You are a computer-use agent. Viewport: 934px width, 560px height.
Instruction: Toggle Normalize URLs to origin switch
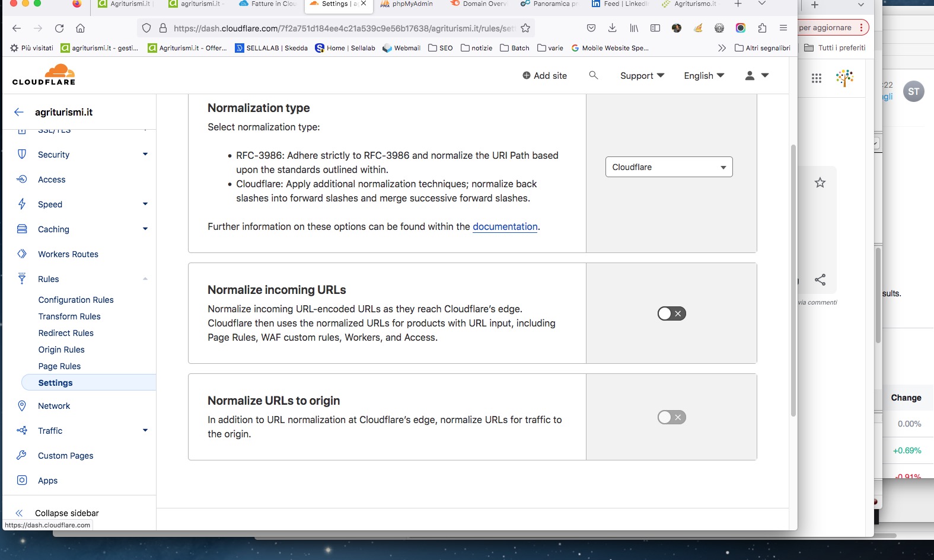pyautogui.click(x=671, y=417)
